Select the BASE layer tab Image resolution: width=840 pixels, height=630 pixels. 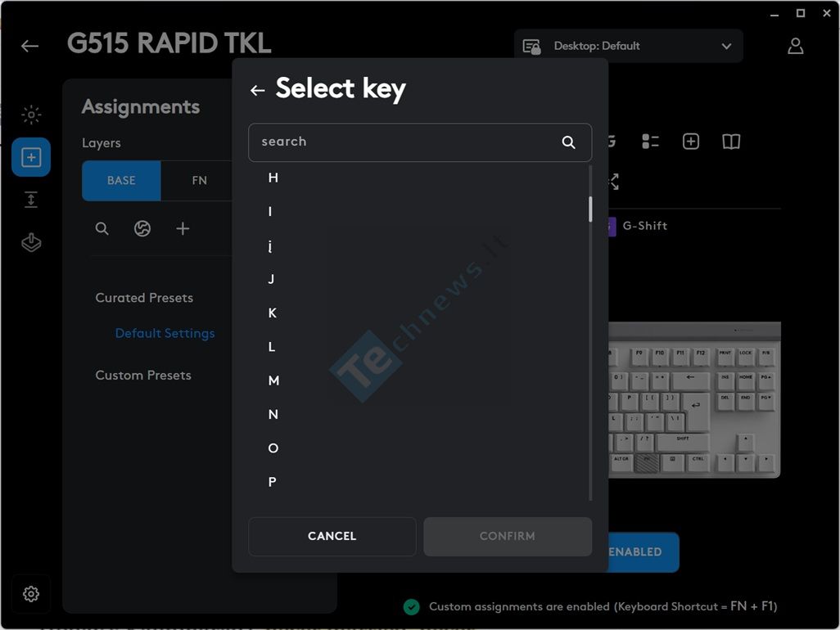(121, 181)
